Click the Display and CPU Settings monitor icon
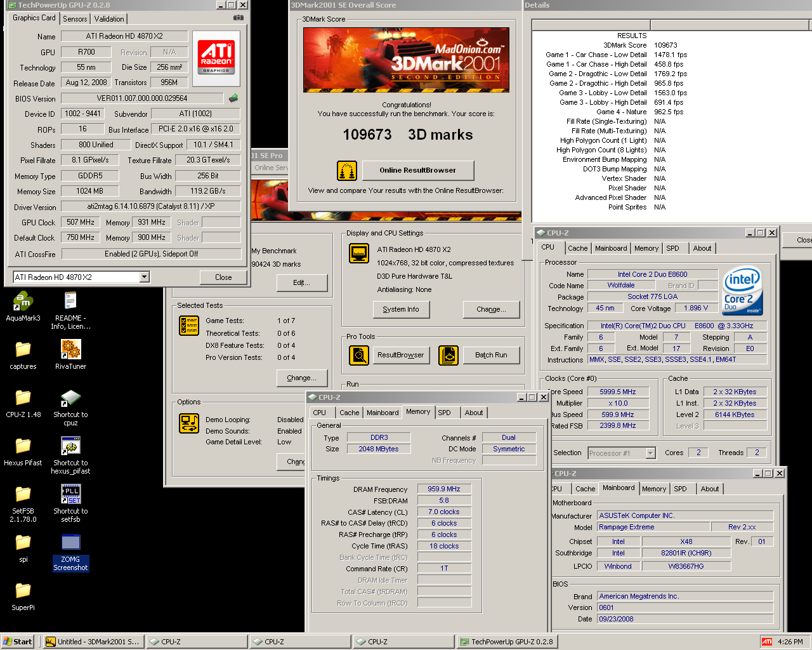The width and height of the screenshot is (812, 650). pos(359,253)
